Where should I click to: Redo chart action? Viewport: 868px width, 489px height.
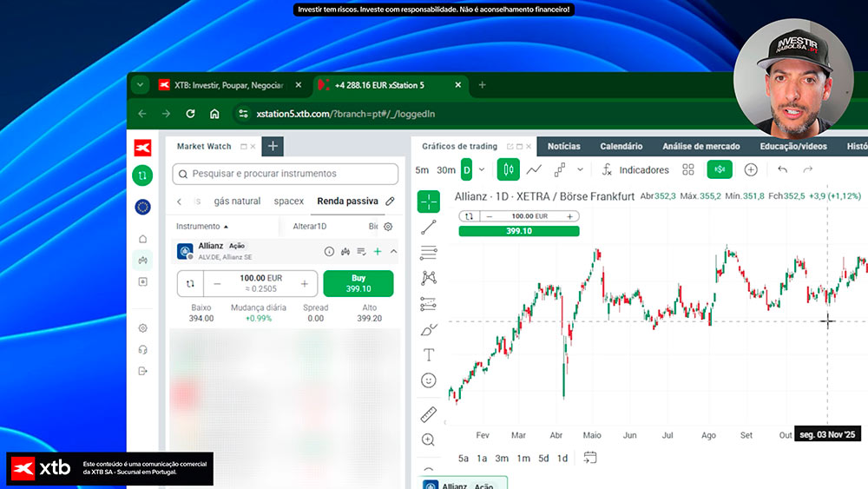coord(807,169)
